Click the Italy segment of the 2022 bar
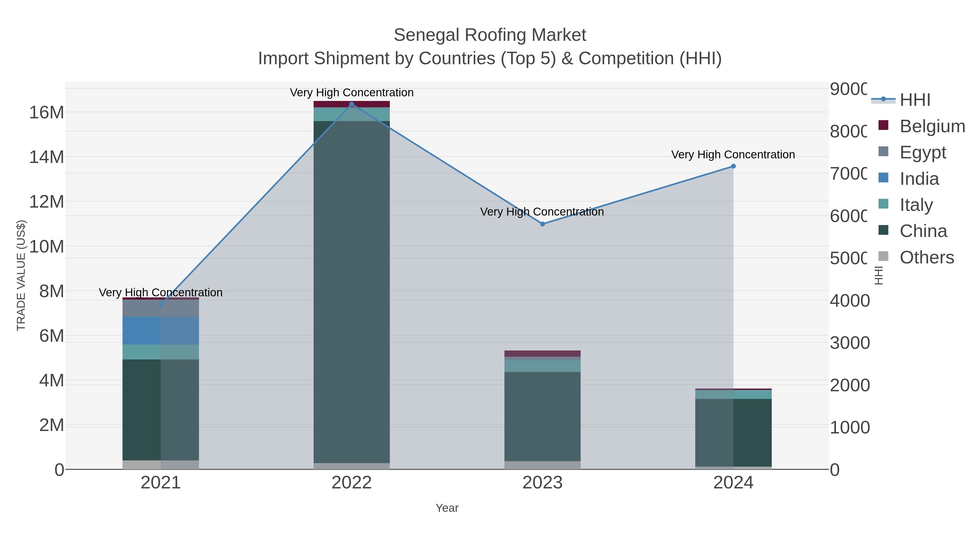This screenshot has width=980, height=551. 351,115
